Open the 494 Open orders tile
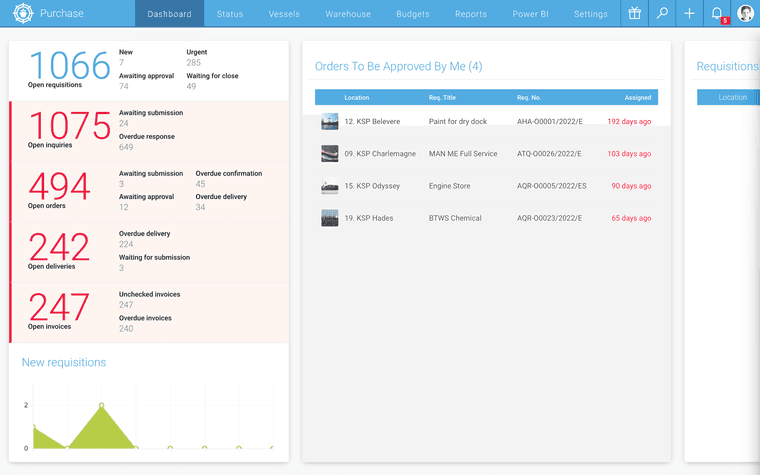 coord(59,187)
